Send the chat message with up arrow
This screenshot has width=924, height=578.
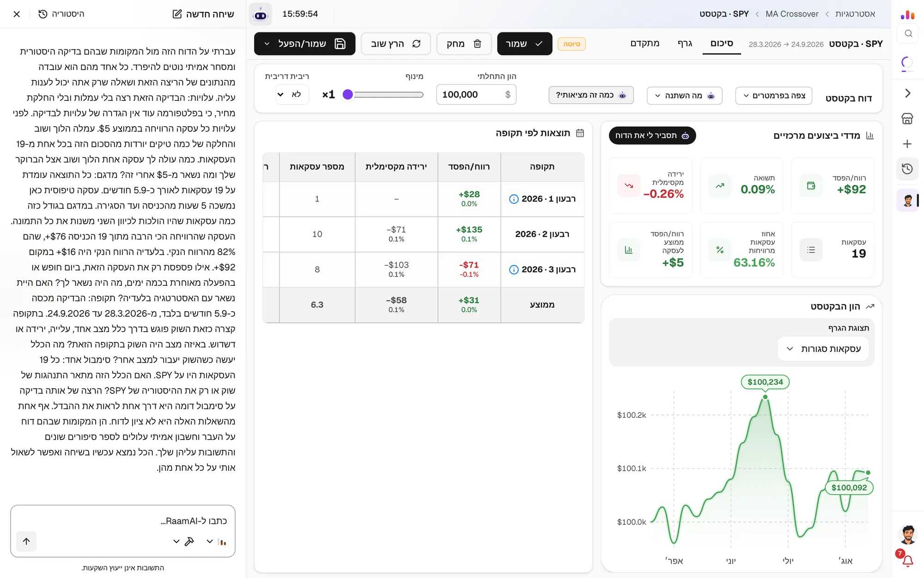[26, 541]
